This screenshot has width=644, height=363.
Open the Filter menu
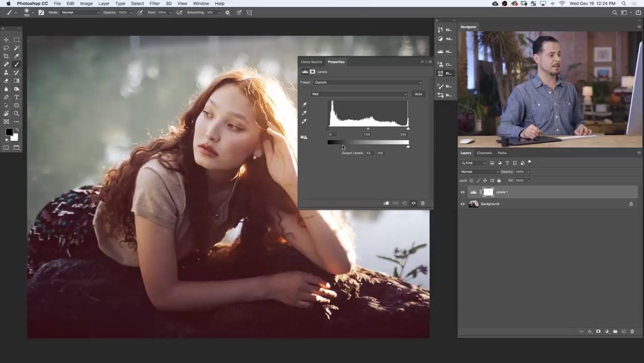click(155, 3)
